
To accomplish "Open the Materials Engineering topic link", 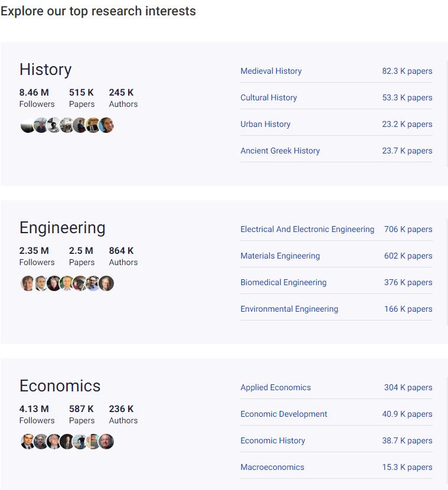I will click(x=280, y=256).
